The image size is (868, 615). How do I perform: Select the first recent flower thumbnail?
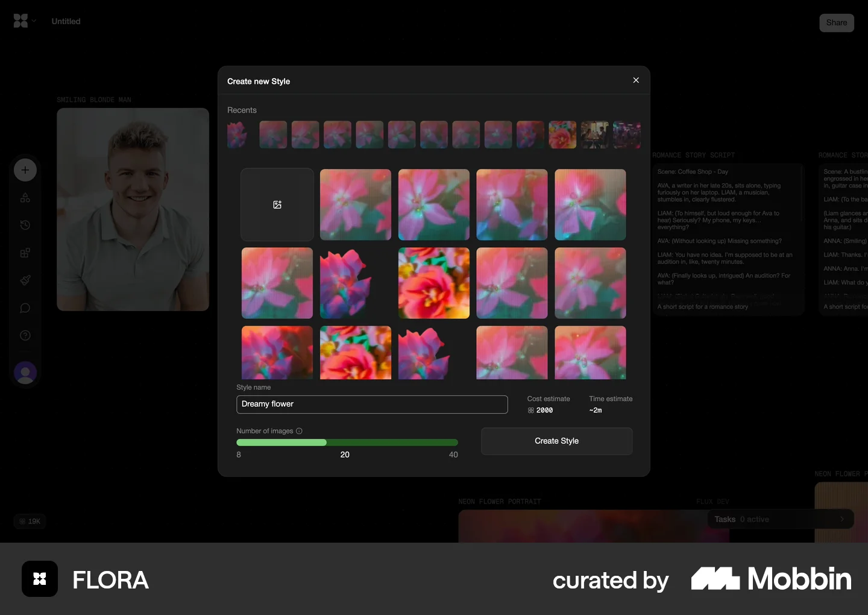(237, 135)
